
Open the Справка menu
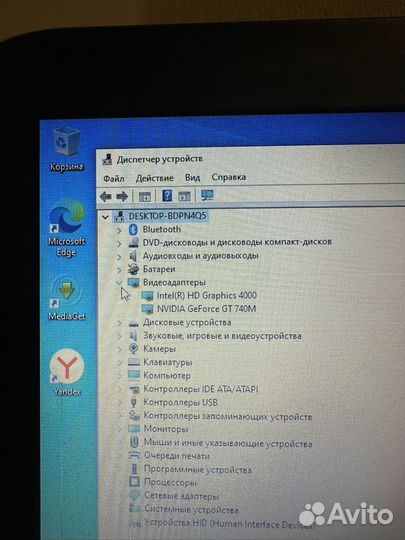click(x=229, y=177)
